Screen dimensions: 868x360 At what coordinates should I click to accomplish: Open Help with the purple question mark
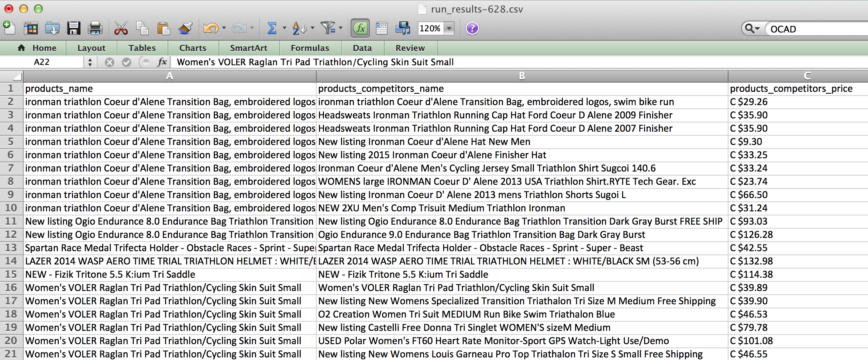472,28
